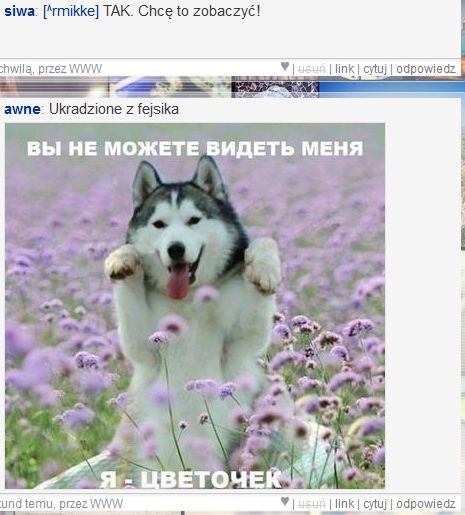Click the 'Ukradzione z fejsika' message text

(x=114, y=109)
